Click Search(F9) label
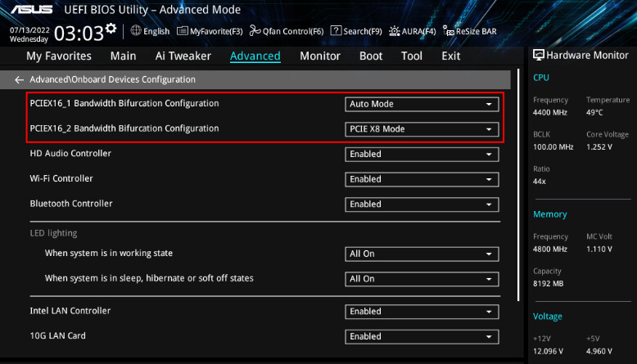This screenshot has height=364, width=637. 363,32
